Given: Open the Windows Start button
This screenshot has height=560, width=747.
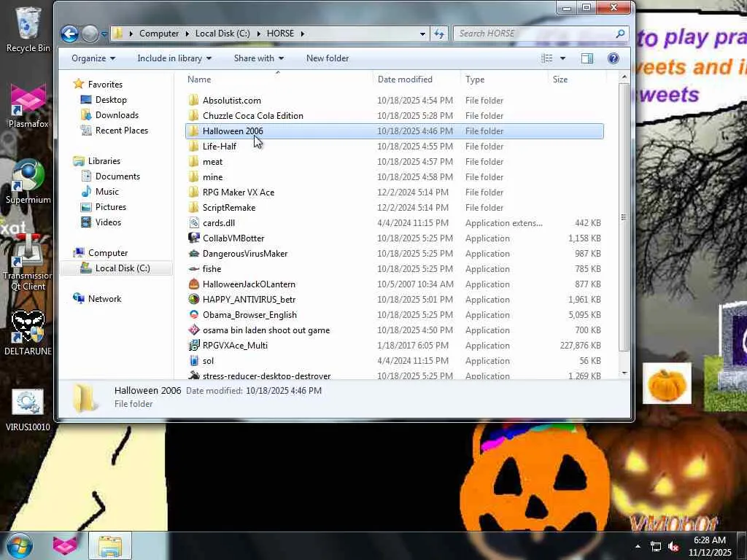Looking at the screenshot, I should pyautogui.click(x=20, y=545).
